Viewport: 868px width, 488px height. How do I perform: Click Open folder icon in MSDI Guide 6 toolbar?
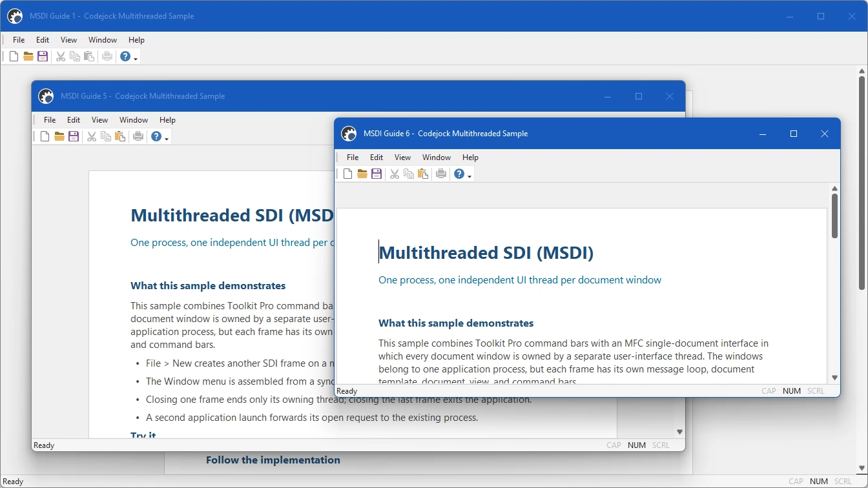pyautogui.click(x=362, y=174)
